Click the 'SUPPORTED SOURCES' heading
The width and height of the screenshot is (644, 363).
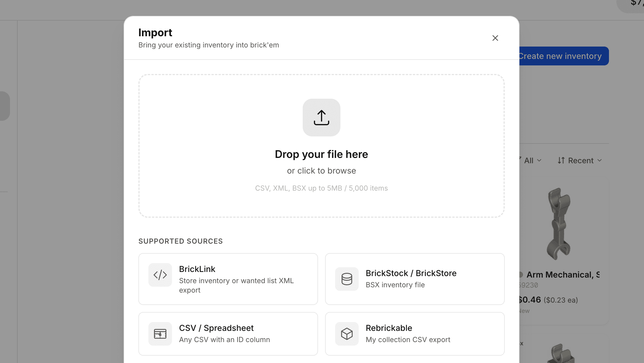(181, 241)
